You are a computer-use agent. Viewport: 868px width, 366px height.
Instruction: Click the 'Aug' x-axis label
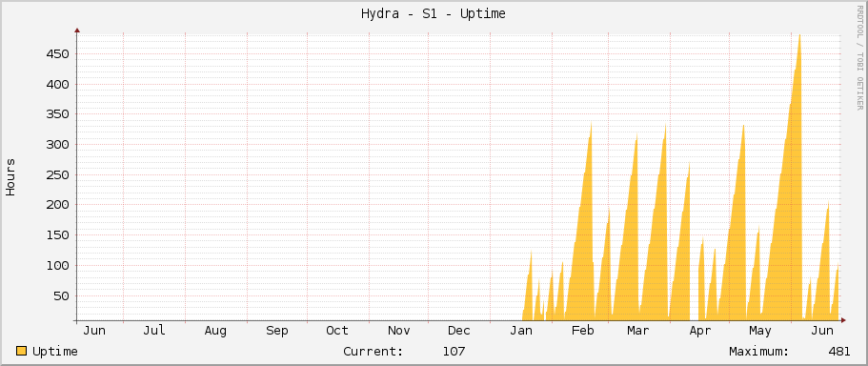point(215,331)
